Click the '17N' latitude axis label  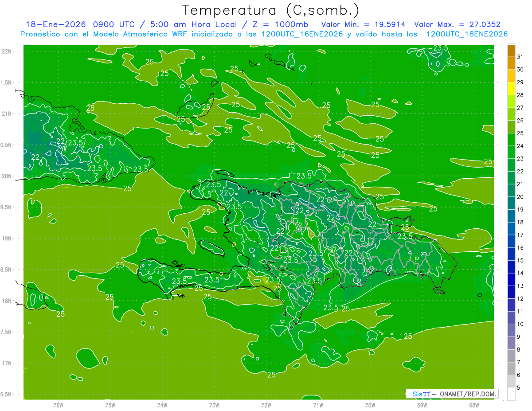(7, 363)
